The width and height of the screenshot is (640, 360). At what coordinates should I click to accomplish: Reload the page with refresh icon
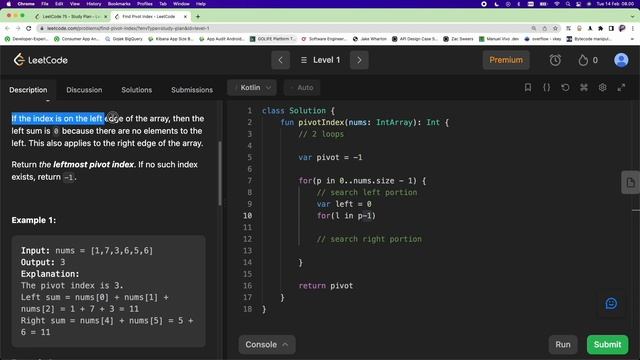point(28,28)
